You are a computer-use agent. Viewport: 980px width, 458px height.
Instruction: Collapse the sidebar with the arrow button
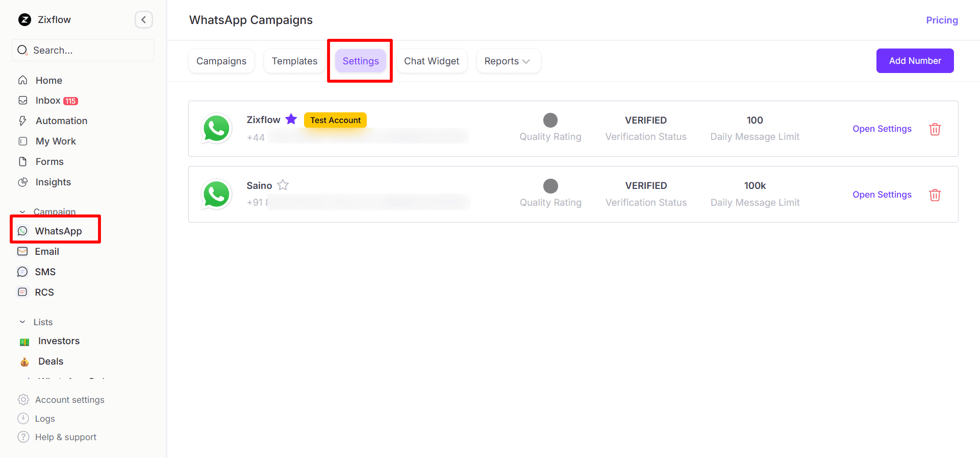click(x=144, y=20)
